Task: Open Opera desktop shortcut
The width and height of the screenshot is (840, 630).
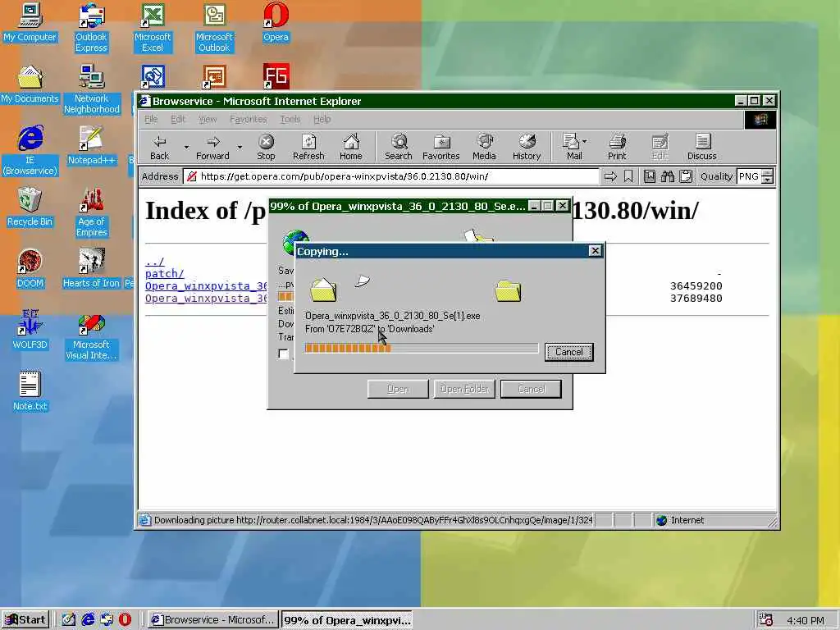Action: [276, 22]
